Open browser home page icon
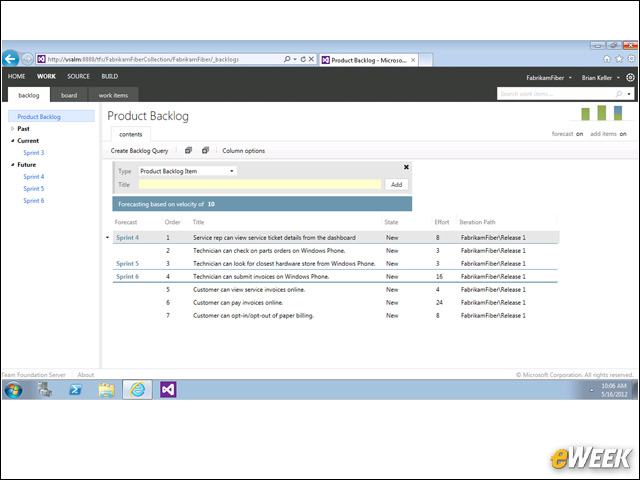Viewport: 640px width, 480px height. pyautogui.click(x=607, y=59)
